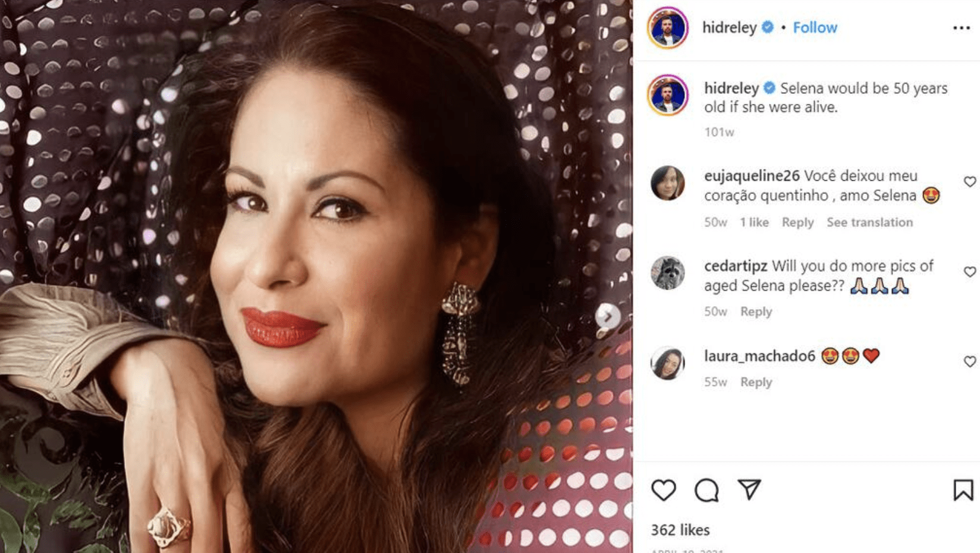Reply to cedartipz's comment

pyautogui.click(x=756, y=312)
